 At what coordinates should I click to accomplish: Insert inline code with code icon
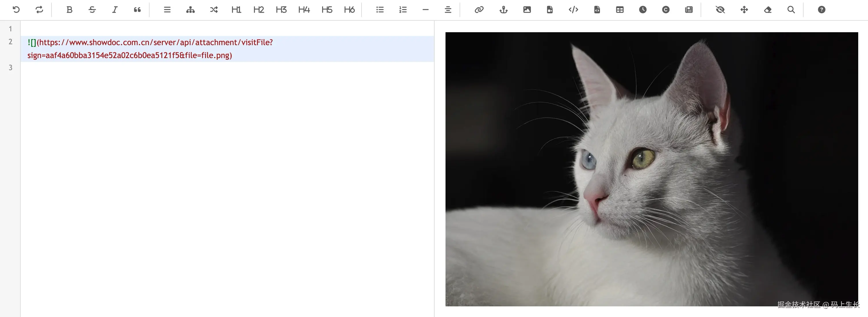[x=573, y=9]
